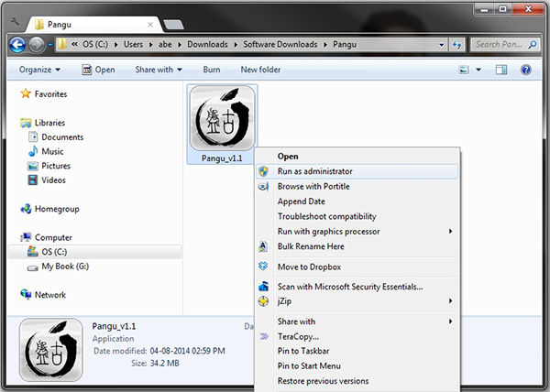550x392 pixels.
Task: Click the New folder button
Action: 260,70
